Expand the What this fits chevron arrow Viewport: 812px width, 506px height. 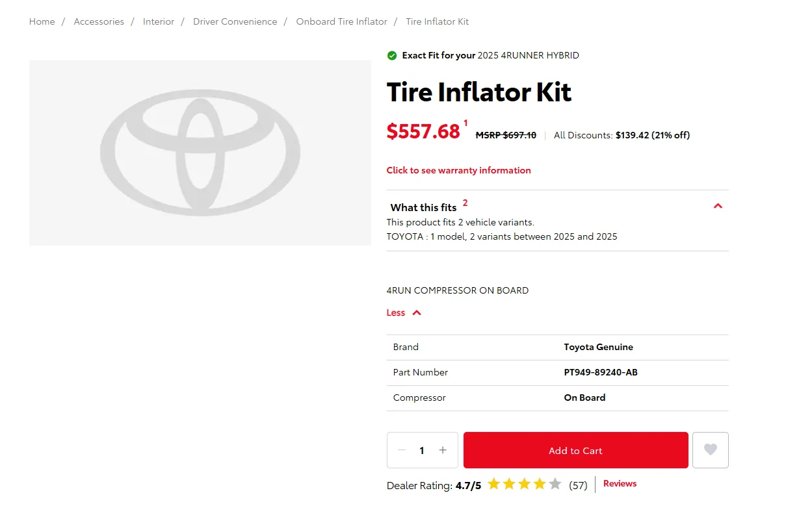(718, 206)
